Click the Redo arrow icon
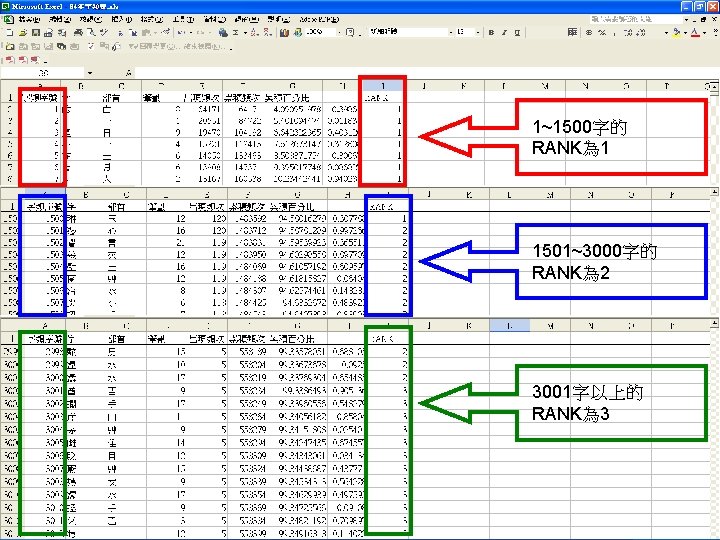The width and height of the screenshot is (720, 540). coord(200,33)
